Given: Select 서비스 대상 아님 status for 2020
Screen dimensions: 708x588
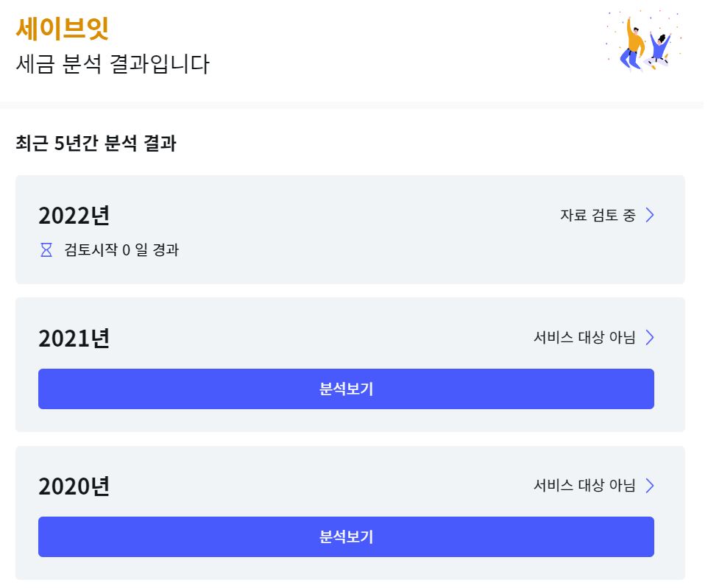Looking at the screenshot, I should tap(584, 486).
